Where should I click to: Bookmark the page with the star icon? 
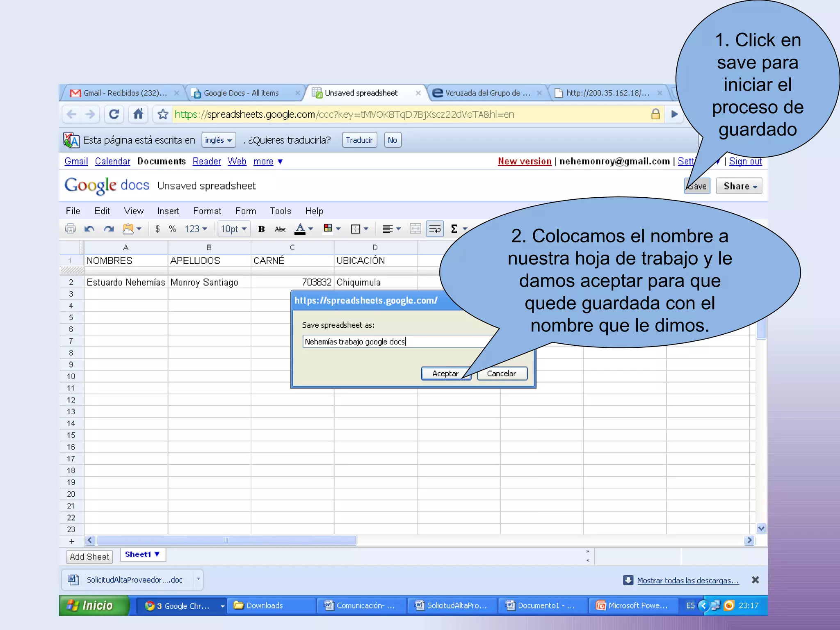(163, 114)
